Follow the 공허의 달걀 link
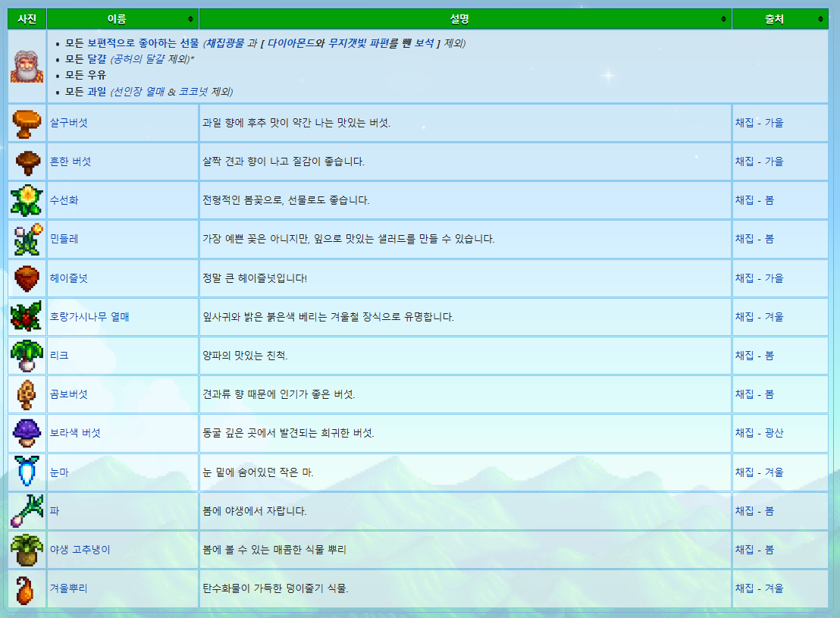Viewport: 840px width, 618px height. [x=139, y=59]
